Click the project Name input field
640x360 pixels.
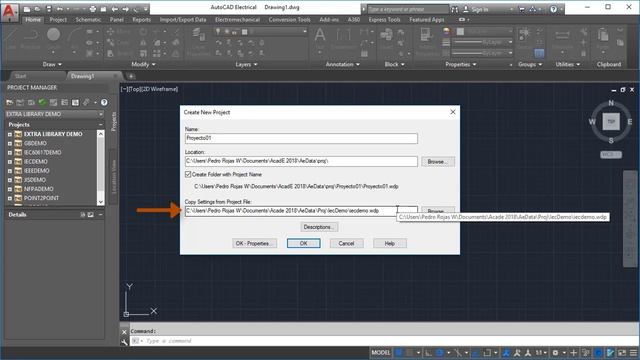pyautogui.click(x=301, y=138)
